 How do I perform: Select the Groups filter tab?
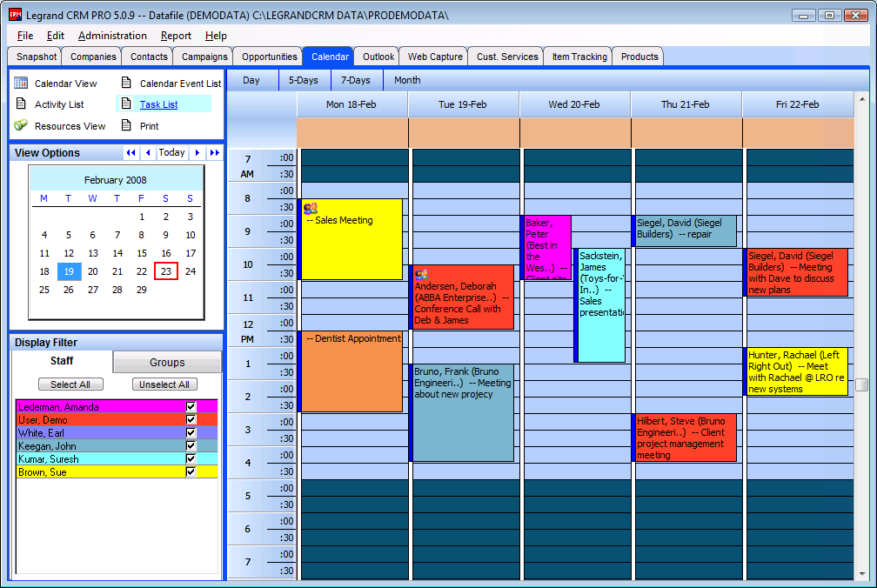point(167,362)
